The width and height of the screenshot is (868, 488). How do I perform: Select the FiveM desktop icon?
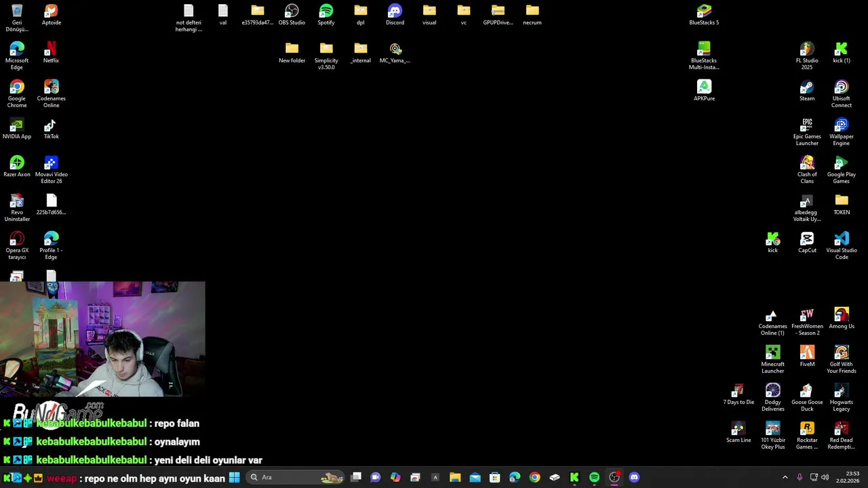[807, 357]
